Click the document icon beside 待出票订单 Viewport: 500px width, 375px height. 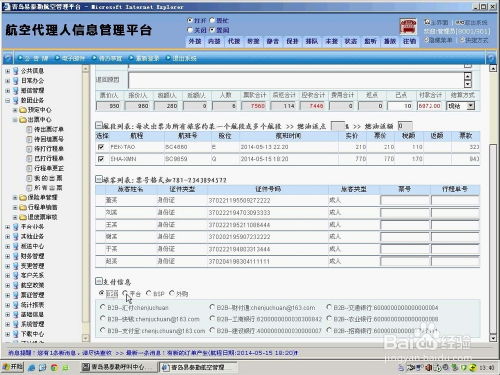tap(29, 129)
